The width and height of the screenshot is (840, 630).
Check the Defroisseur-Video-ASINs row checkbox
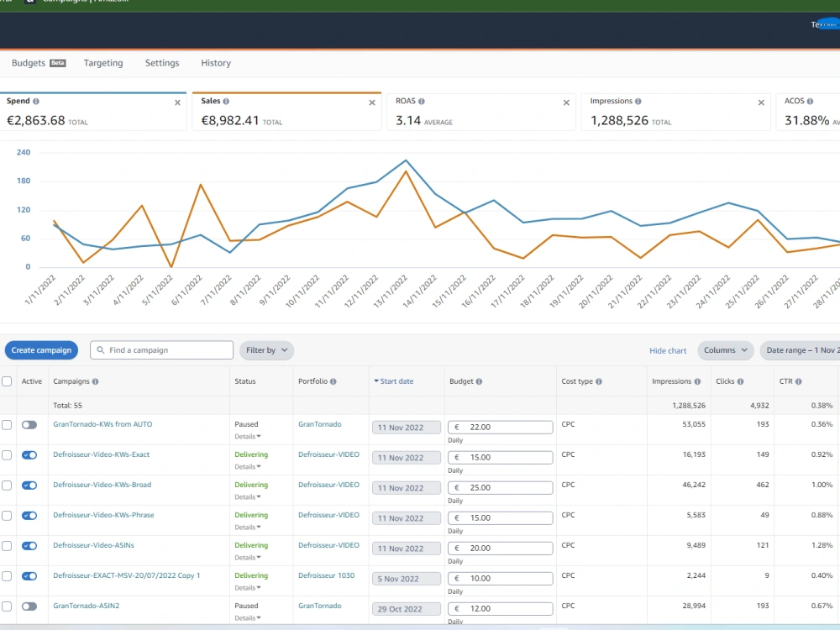coord(7,546)
